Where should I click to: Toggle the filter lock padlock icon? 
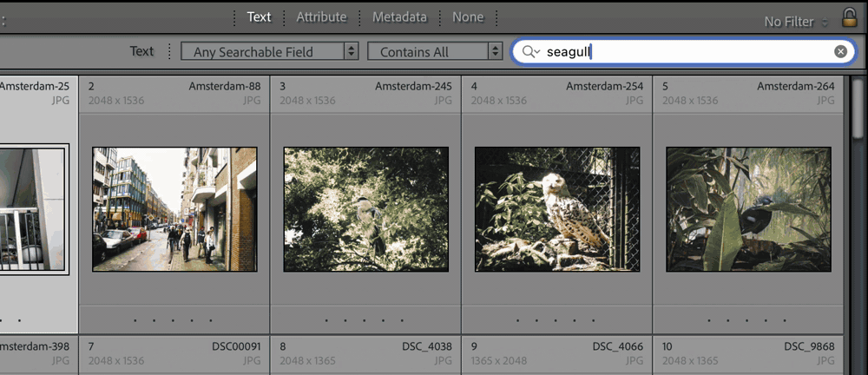point(849,17)
